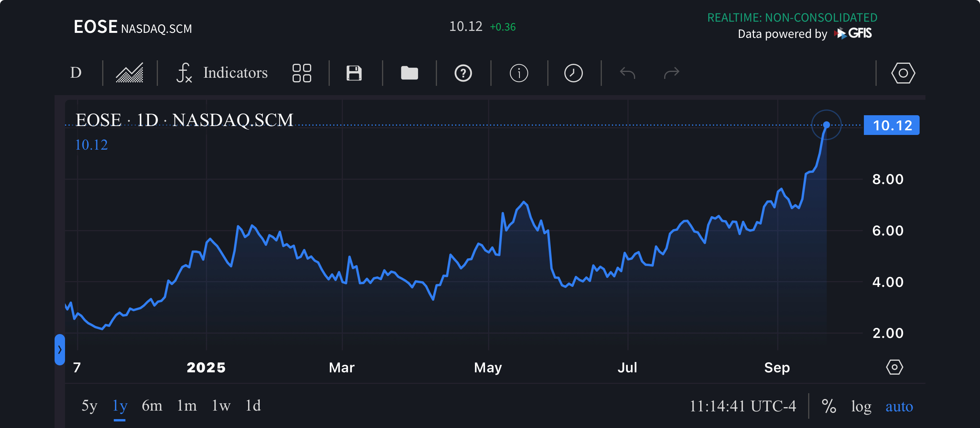Image resolution: width=980 pixels, height=428 pixels.
Task: Open axis settings hexagon near time scale
Action: (894, 367)
